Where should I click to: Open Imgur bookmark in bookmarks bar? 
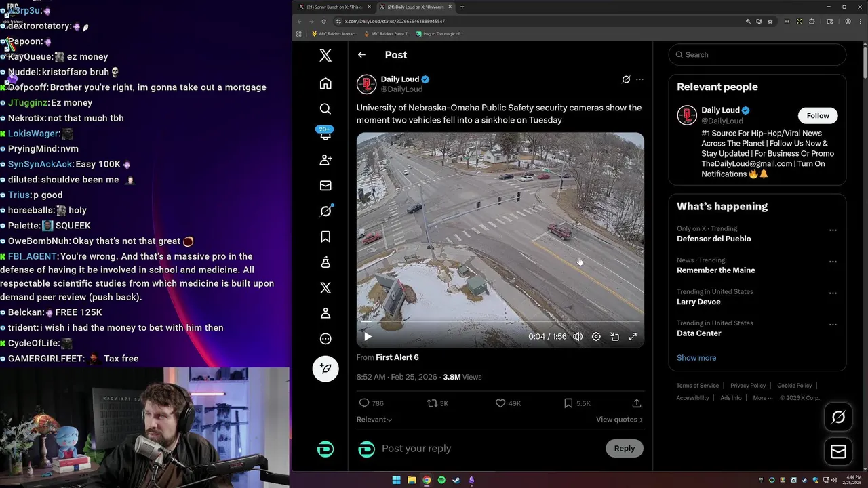click(x=439, y=34)
